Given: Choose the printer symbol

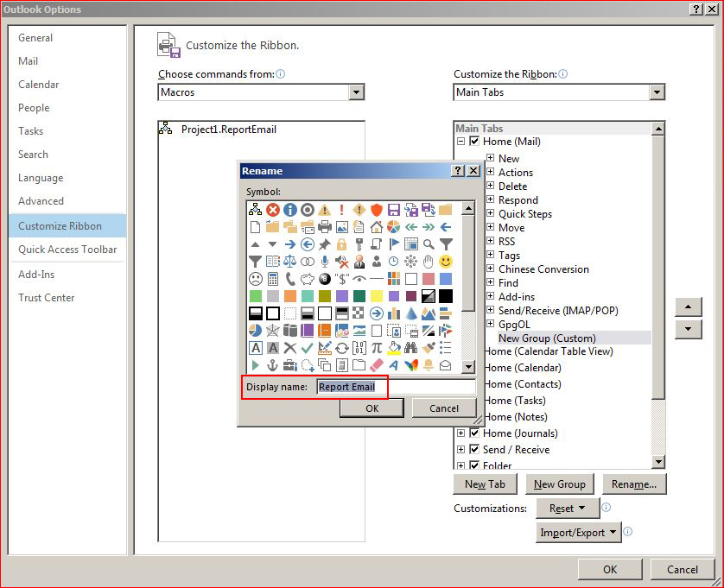Looking at the screenshot, I should 325,227.
